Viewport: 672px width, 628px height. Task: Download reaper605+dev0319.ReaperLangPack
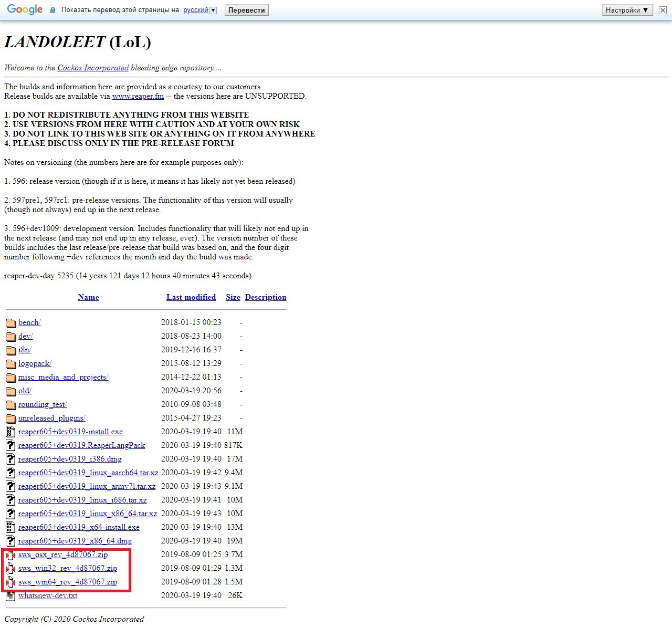[x=81, y=445]
